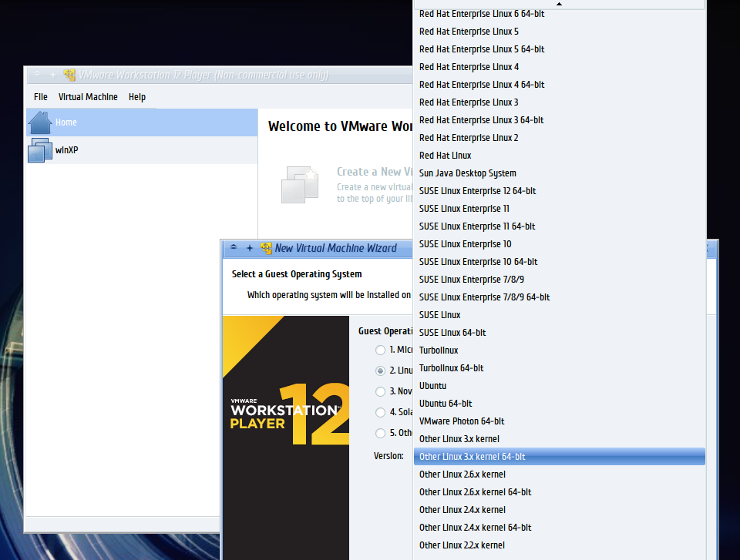Select Home in the library list

(x=142, y=122)
